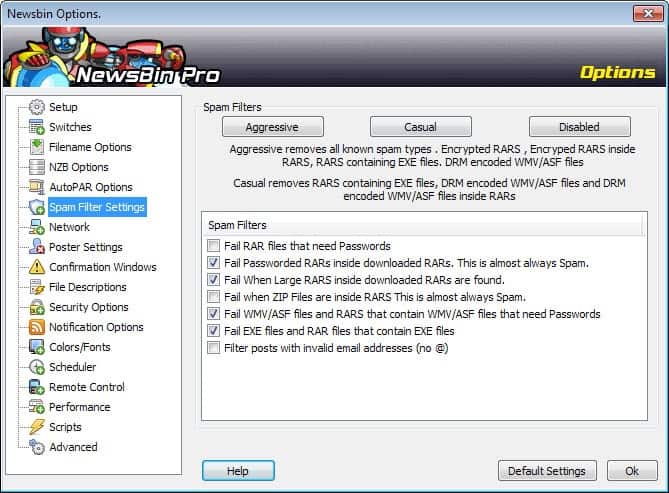669x493 pixels.
Task: Select Spam Filter Settings entry
Action: pyautogui.click(x=97, y=207)
